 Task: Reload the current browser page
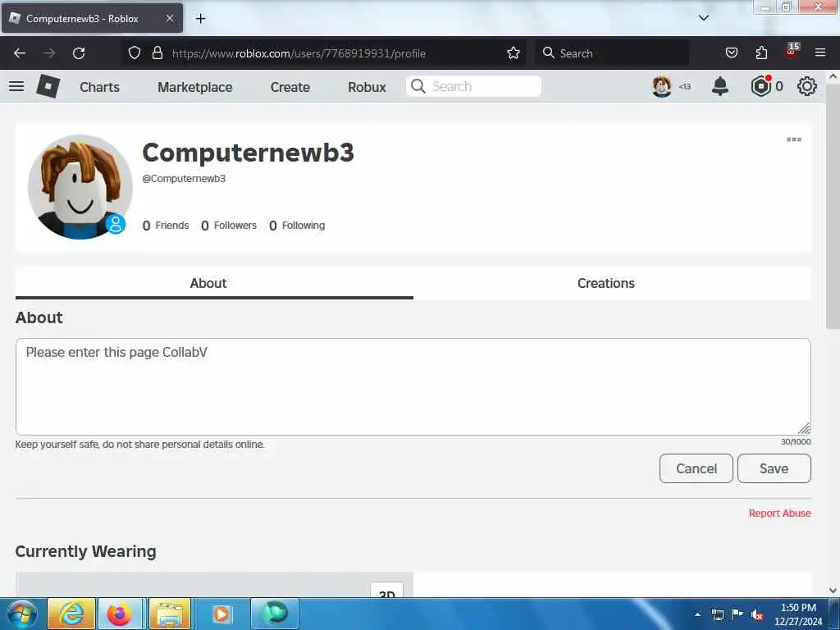pyautogui.click(x=79, y=53)
